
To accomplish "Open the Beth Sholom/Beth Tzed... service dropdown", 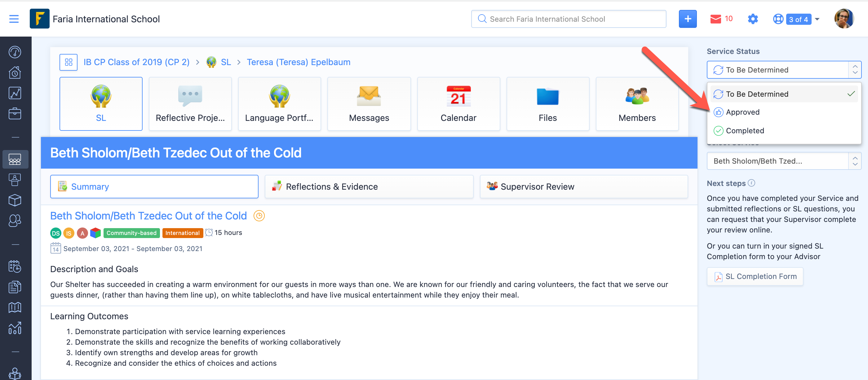I will tap(784, 161).
